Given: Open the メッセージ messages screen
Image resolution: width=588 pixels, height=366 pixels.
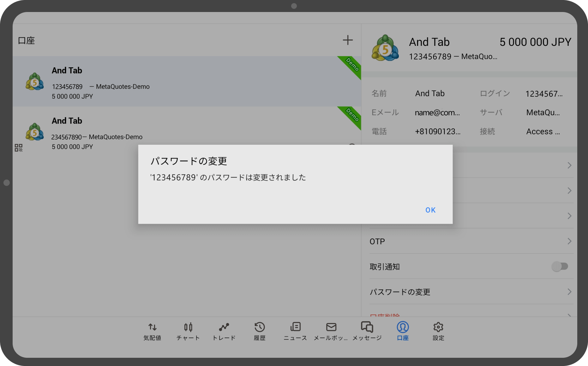Looking at the screenshot, I should tap(367, 331).
